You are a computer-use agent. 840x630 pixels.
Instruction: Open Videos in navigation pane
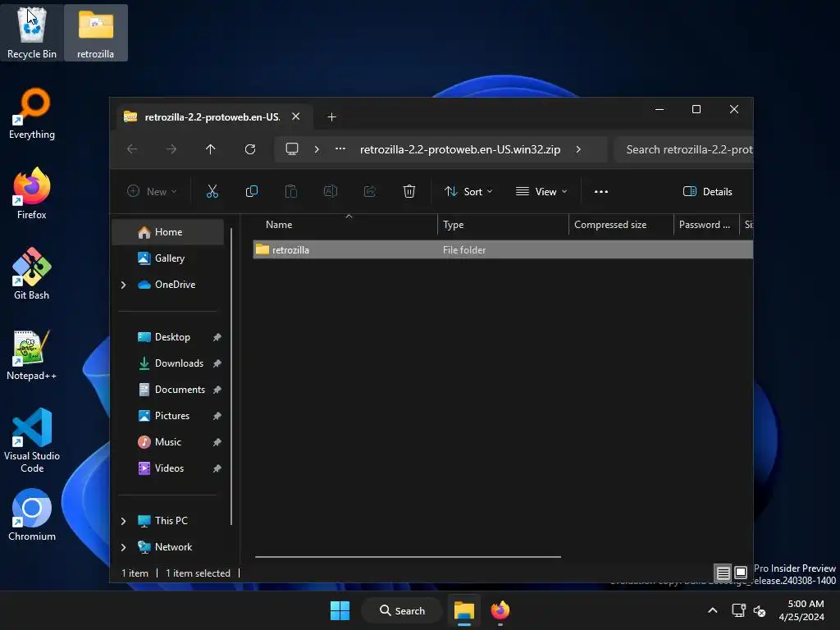coord(168,468)
